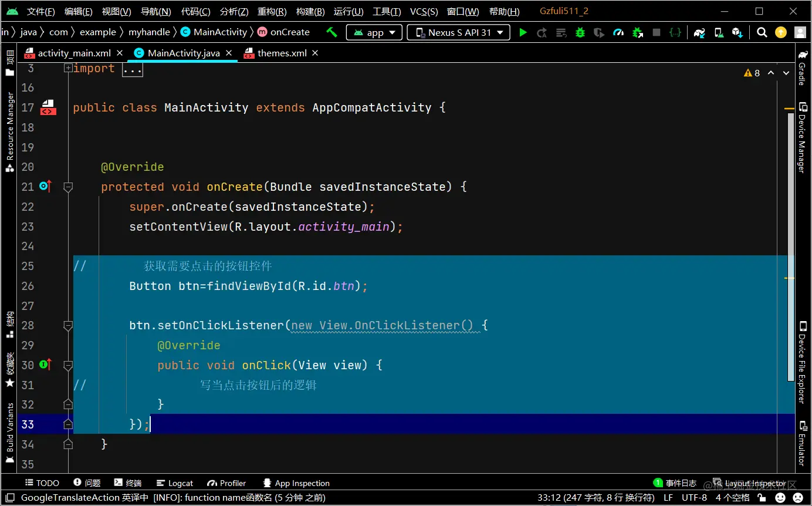Viewport: 812px width, 506px height.
Task: Go to next highlighted error arrow
Action: pyautogui.click(x=786, y=73)
